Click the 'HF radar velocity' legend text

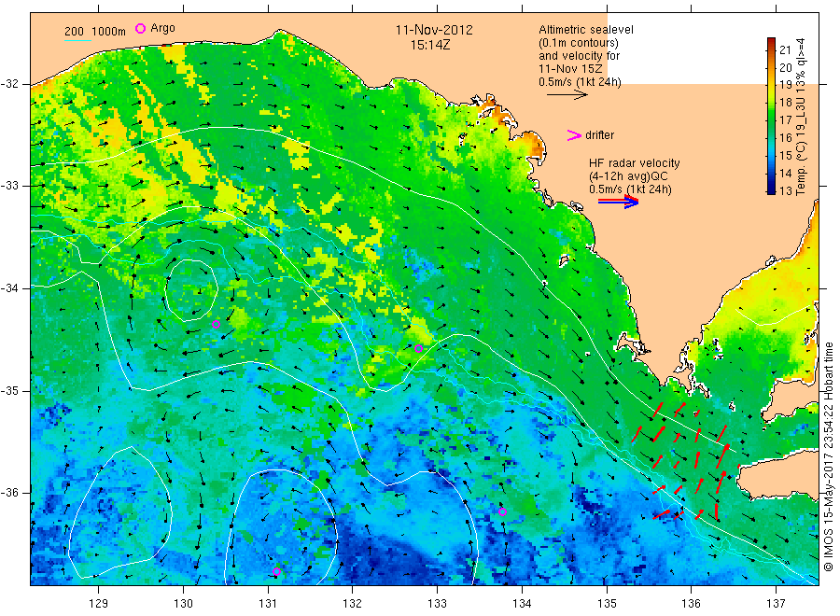click(635, 163)
